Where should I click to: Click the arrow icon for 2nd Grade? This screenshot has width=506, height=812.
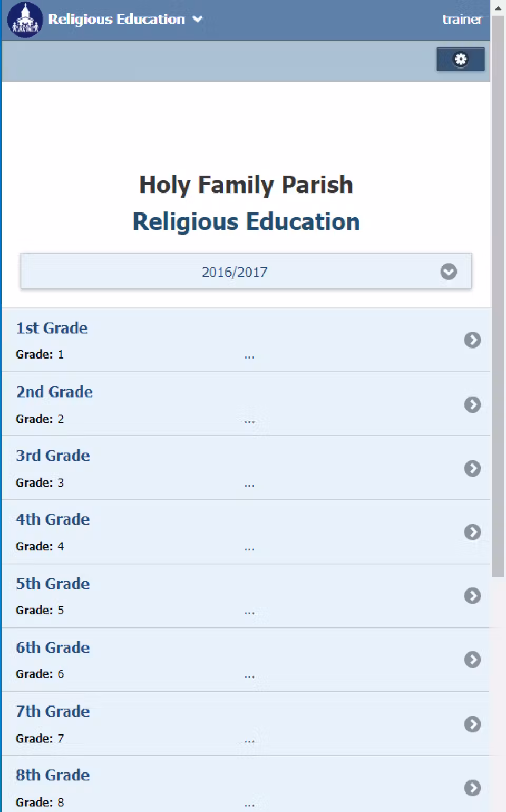[472, 404]
